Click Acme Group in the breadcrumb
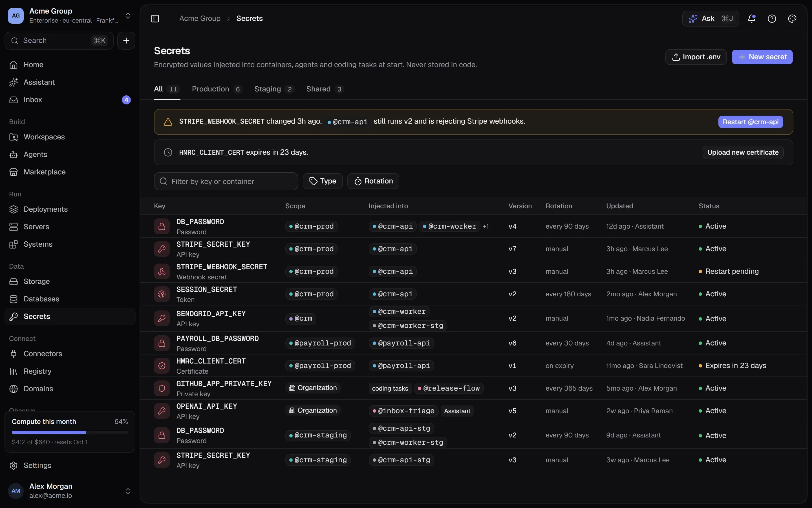812x508 pixels. coord(200,18)
